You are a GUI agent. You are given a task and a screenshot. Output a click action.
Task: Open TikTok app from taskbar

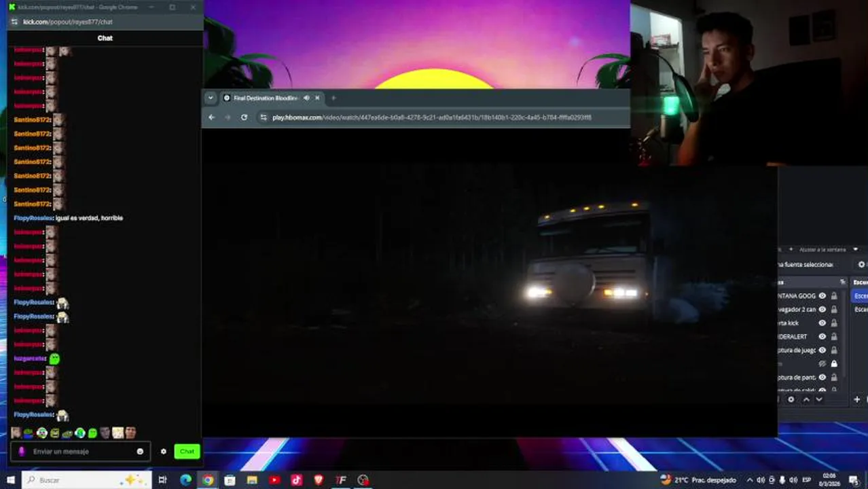pos(297,480)
